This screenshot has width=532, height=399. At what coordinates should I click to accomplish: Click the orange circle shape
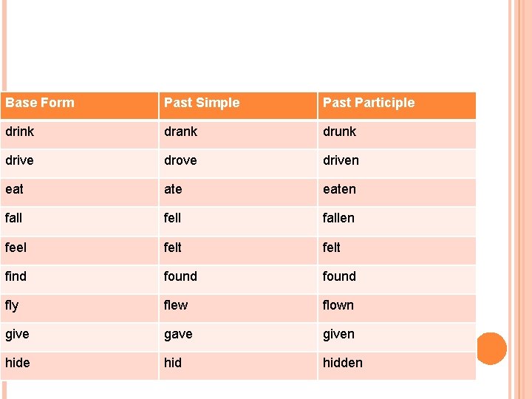(491, 349)
